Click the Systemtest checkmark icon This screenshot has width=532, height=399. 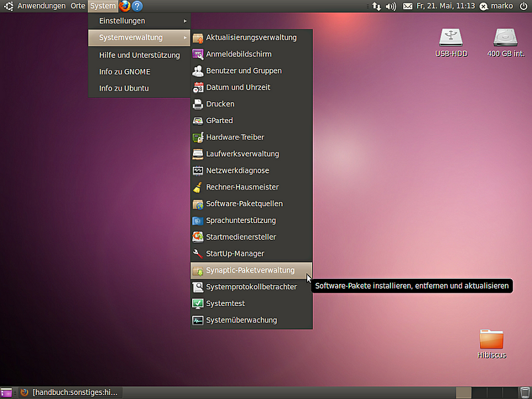click(198, 304)
